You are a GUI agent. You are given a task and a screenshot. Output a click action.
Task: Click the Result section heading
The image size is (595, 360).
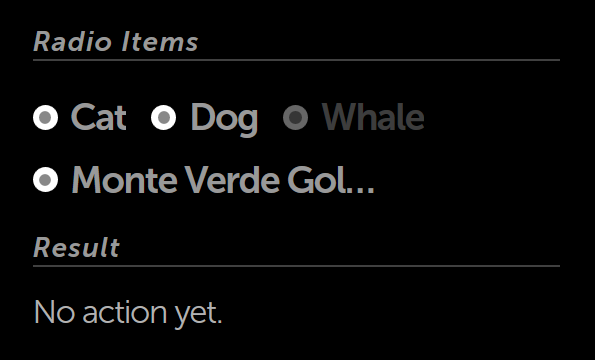click(x=77, y=247)
